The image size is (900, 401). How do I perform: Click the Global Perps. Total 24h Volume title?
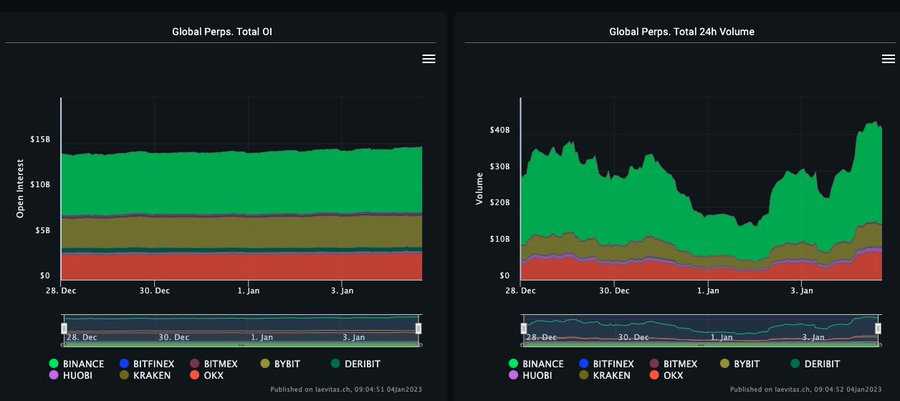click(681, 32)
